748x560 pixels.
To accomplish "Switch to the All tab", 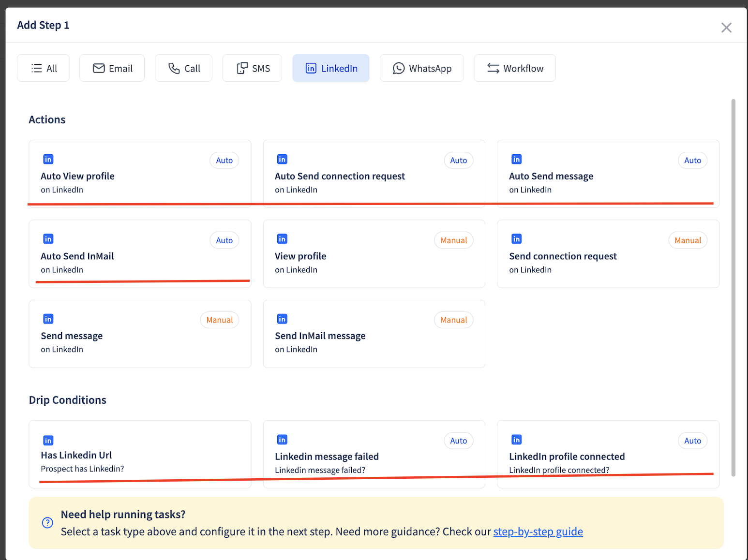I will pos(43,68).
